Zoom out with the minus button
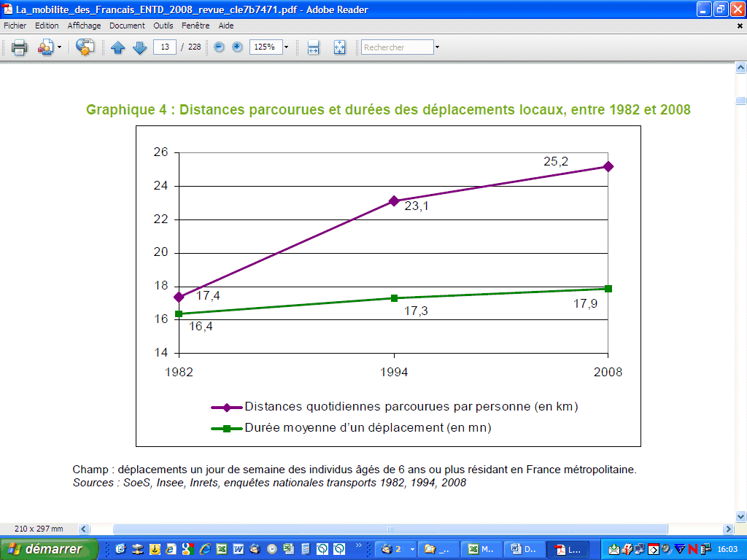The image size is (747, 560). pyautogui.click(x=219, y=47)
